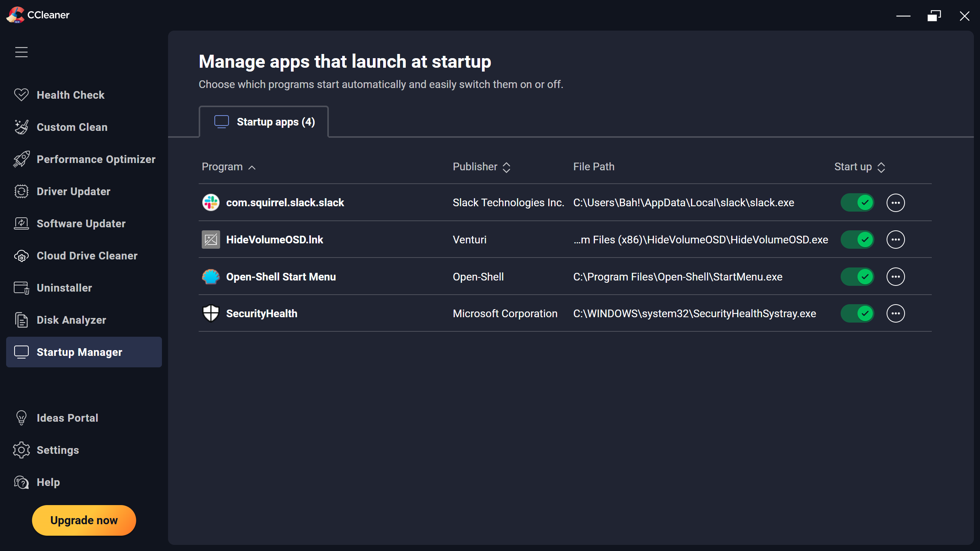
Task: Turn off HideVolumeOSD startup toggle
Action: point(857,240)
